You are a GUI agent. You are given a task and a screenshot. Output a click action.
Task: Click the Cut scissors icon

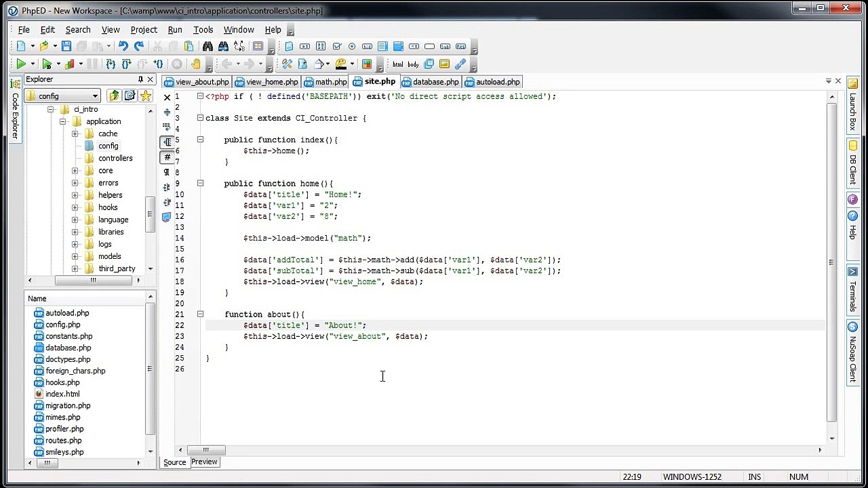point(157,46)
